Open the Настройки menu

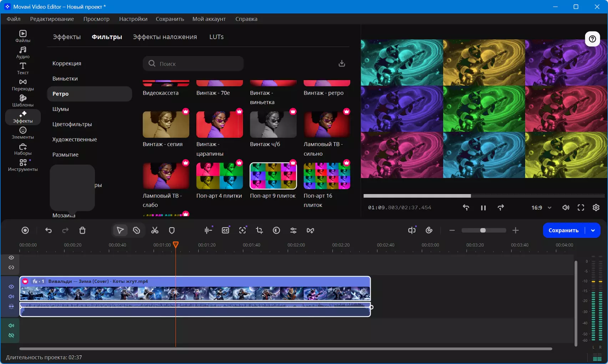133,19
